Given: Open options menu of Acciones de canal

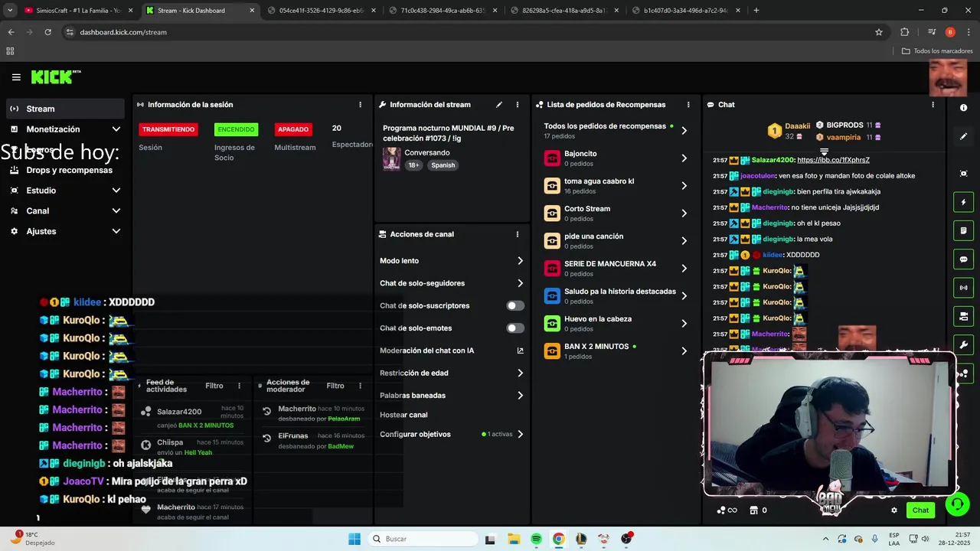Looking at the screenshot, I should click(517, 234).
